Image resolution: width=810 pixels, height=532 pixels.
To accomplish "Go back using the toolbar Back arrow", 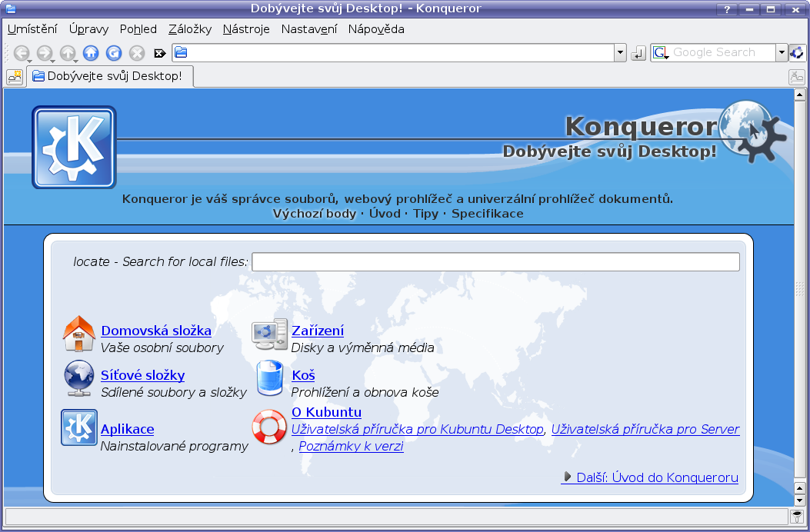I will click(x=22, y=53).
